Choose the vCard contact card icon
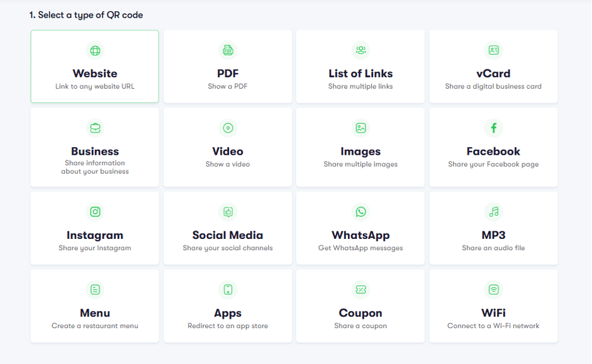Image resolution: width=592 pixels, height=364 pixels. (x=493, y=50)
